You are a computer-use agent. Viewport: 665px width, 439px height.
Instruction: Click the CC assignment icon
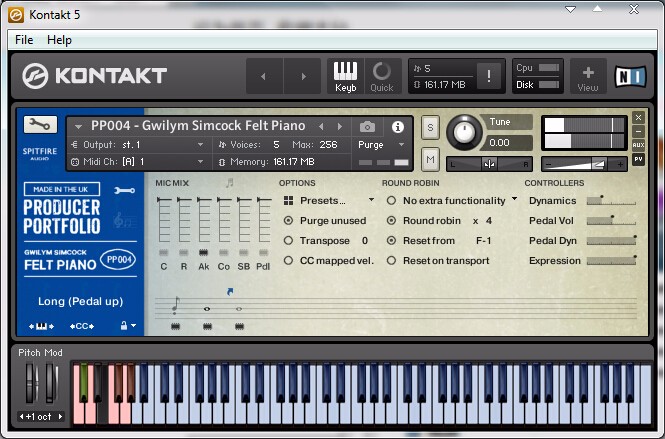pos(82,326)
